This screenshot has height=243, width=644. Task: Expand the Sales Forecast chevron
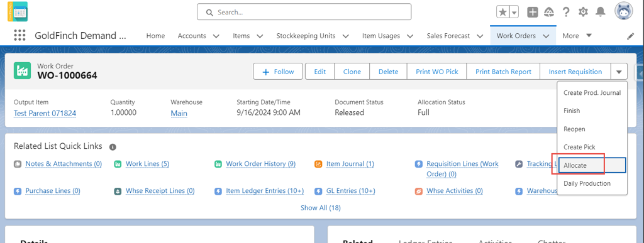click(480, 36)
